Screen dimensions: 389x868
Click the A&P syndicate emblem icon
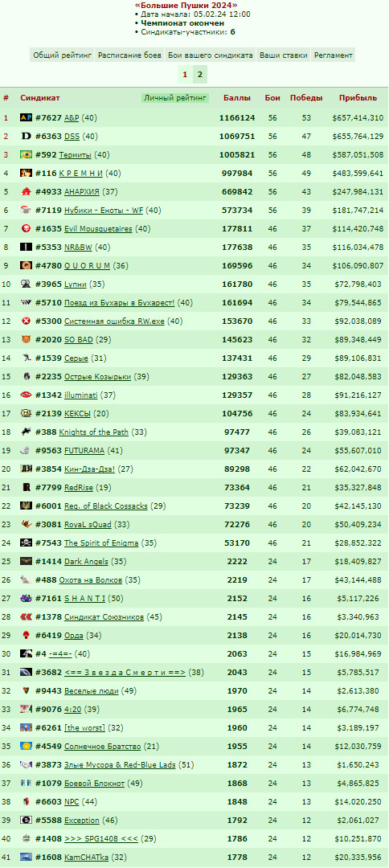[26, 118]
